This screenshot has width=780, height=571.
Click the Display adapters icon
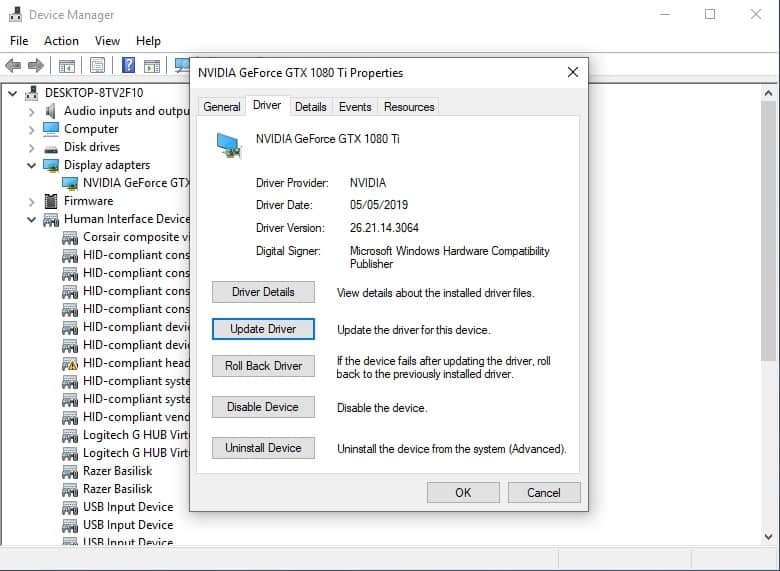(51, 165)
